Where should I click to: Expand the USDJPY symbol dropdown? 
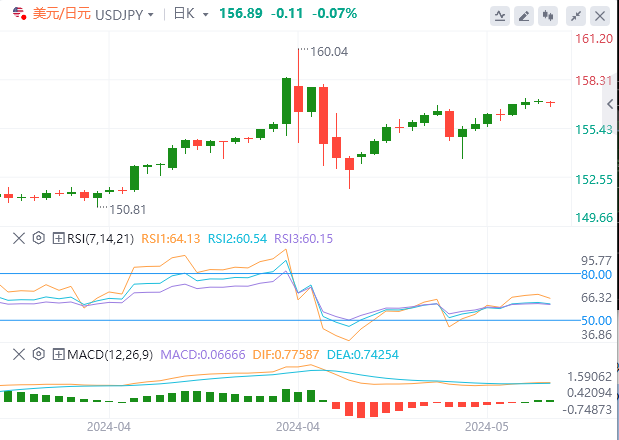coord(150,15)
